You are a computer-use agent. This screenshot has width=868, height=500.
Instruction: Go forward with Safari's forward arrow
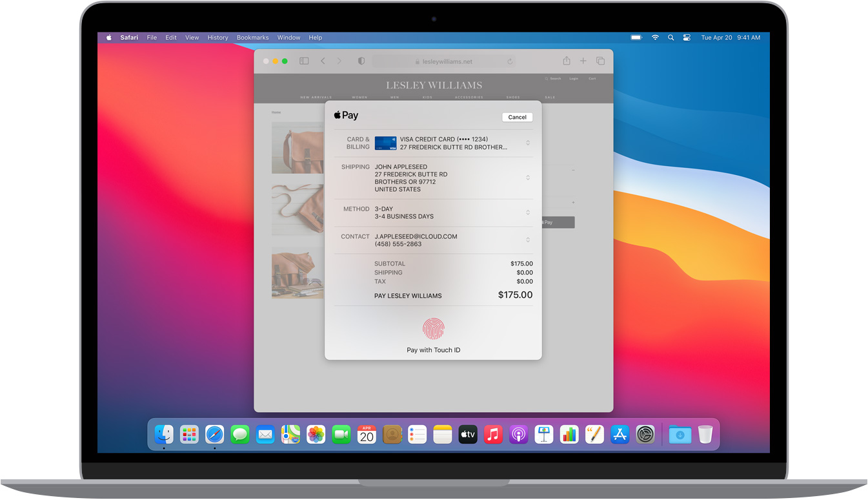[339, 61]
